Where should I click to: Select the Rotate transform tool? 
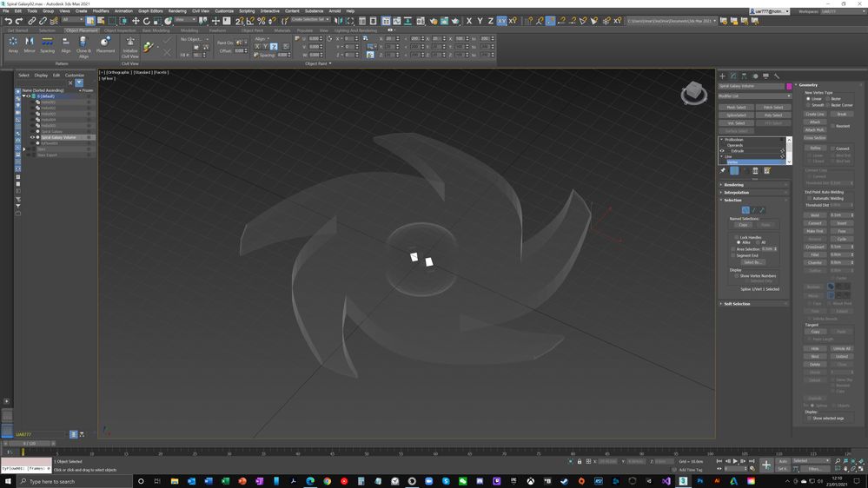(x=146, y=21)
